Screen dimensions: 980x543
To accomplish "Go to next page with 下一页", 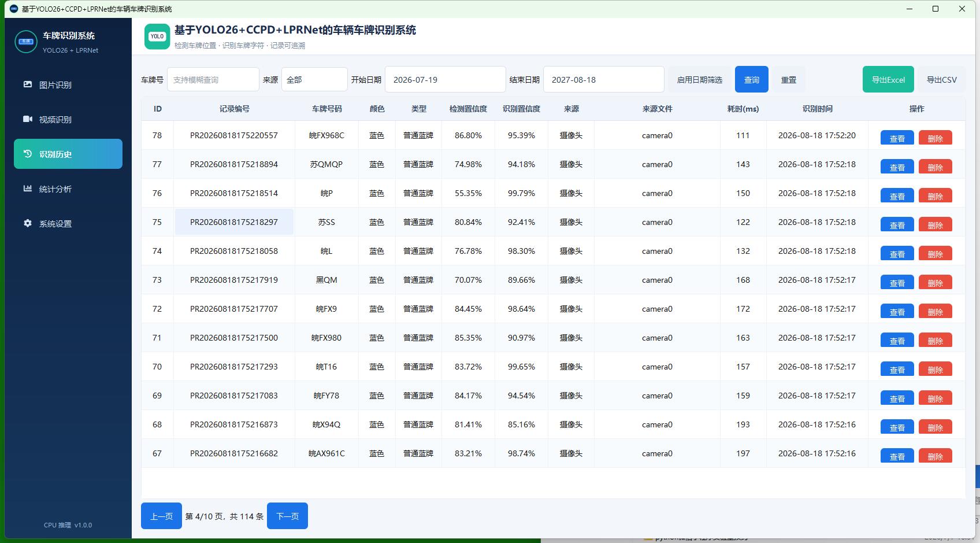I will pos(287,516).
